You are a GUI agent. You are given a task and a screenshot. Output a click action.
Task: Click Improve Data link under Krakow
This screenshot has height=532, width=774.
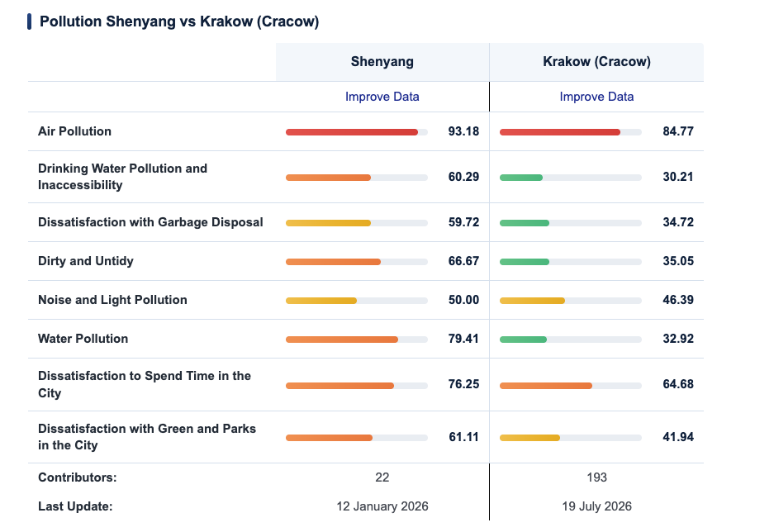[x=596, y=97]
